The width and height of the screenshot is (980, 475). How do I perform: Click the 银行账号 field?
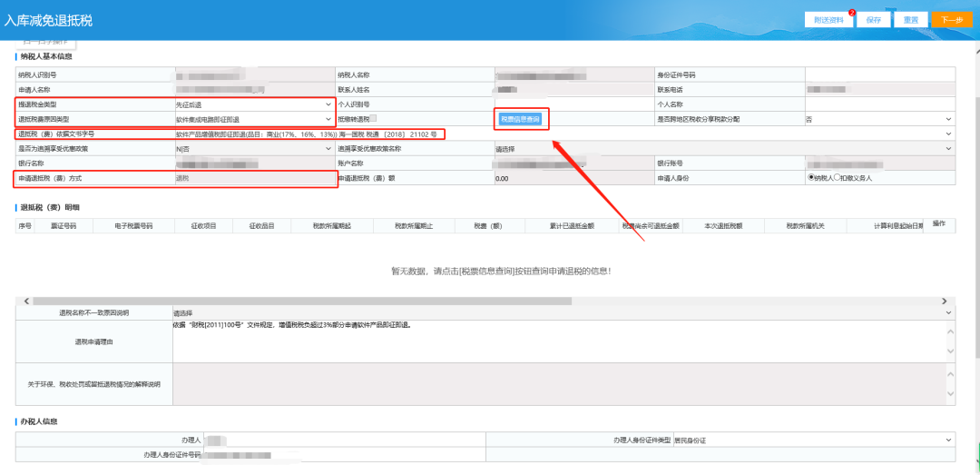(880, 163)
